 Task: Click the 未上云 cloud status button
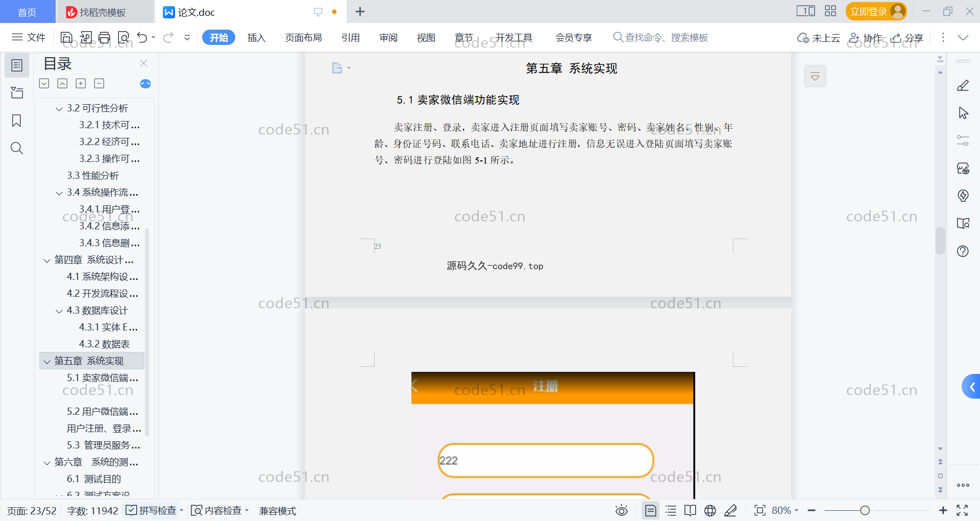click(x=818, y=38)
